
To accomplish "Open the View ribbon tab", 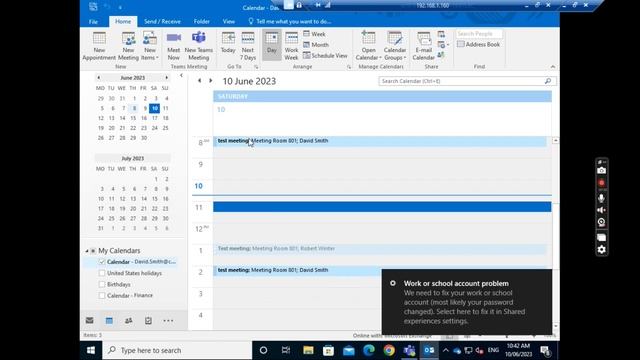I will point(229,22).
